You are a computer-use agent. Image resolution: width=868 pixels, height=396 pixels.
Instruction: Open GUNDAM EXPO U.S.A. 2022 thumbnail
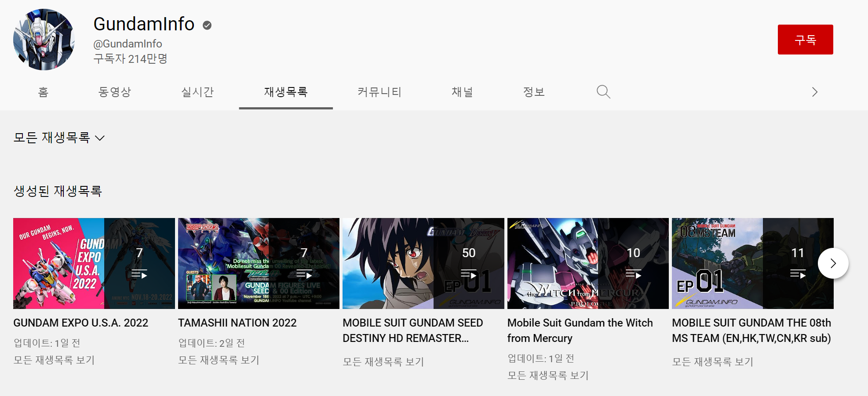(94, 263)
